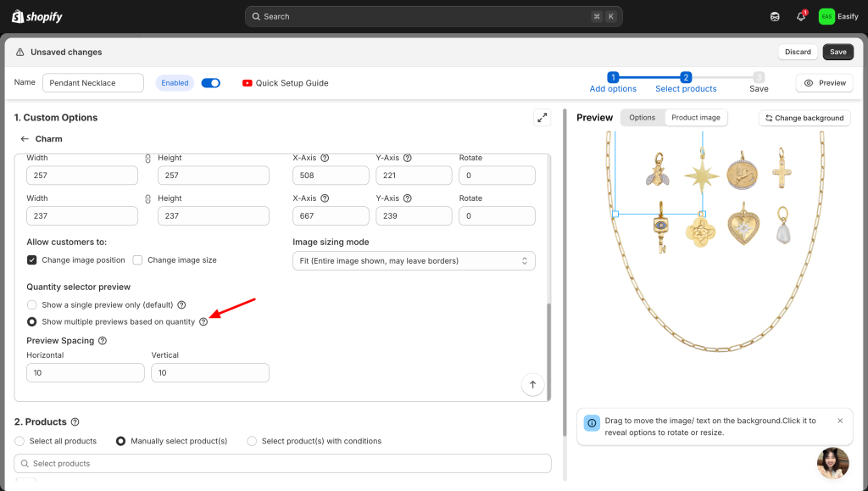Click help icon beside Preview Spacing
Screen dimensions: 868x491
click(x=103, y=341)
